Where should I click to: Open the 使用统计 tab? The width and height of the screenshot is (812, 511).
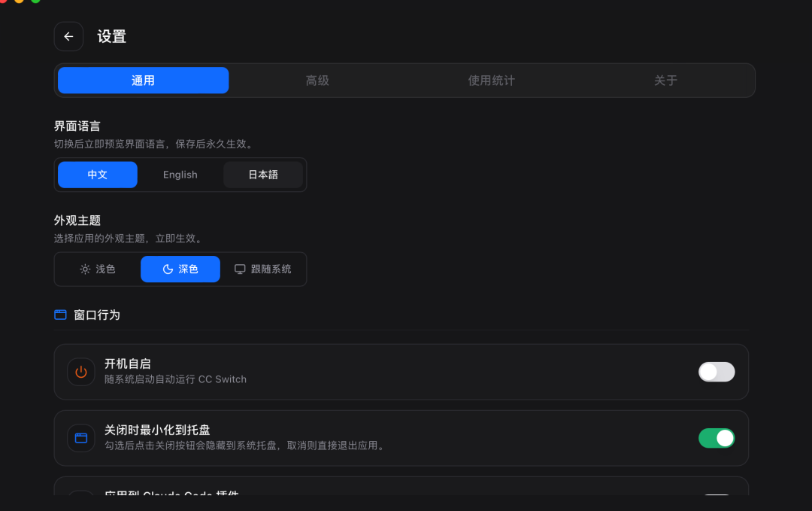pos(492,80)
